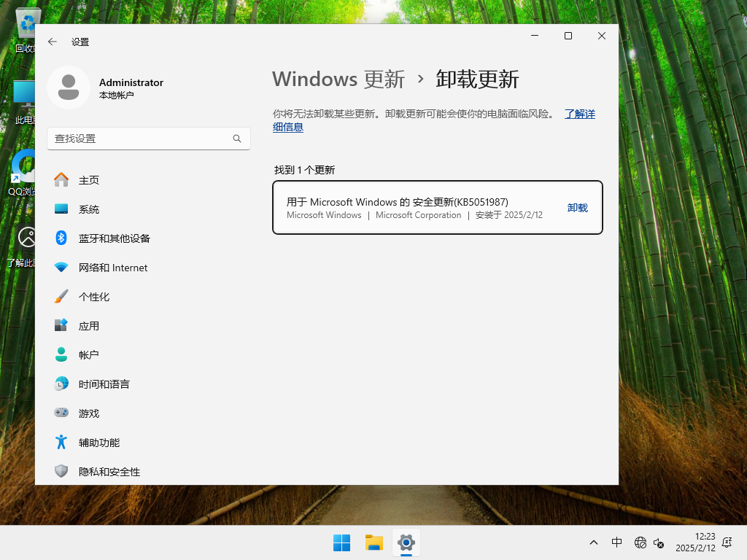Open 游戏 settings page

point(89,413)
